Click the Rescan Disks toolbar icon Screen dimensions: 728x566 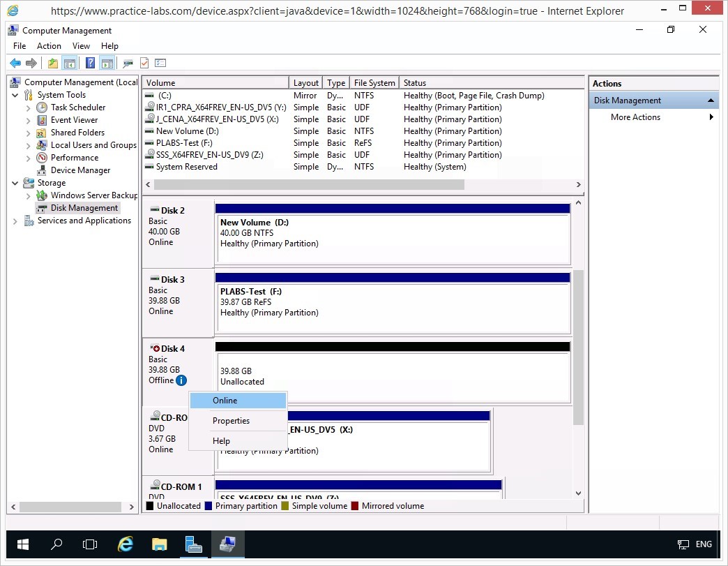128,64
